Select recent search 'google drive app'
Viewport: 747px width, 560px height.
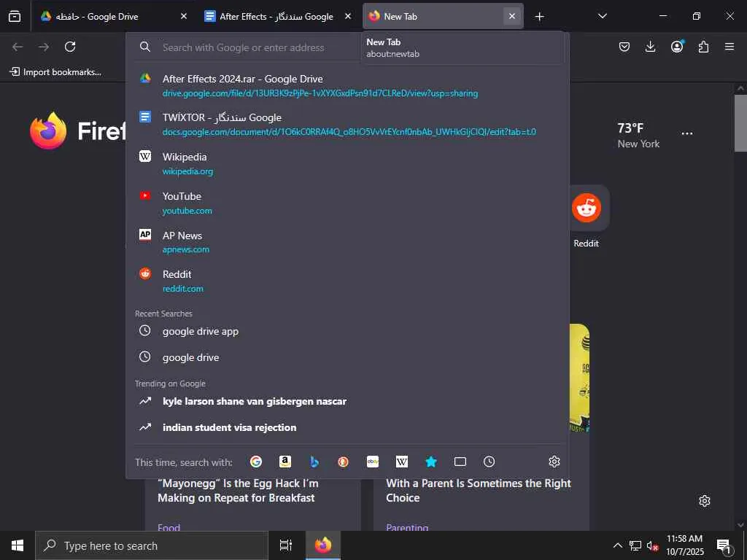point(348,331)
